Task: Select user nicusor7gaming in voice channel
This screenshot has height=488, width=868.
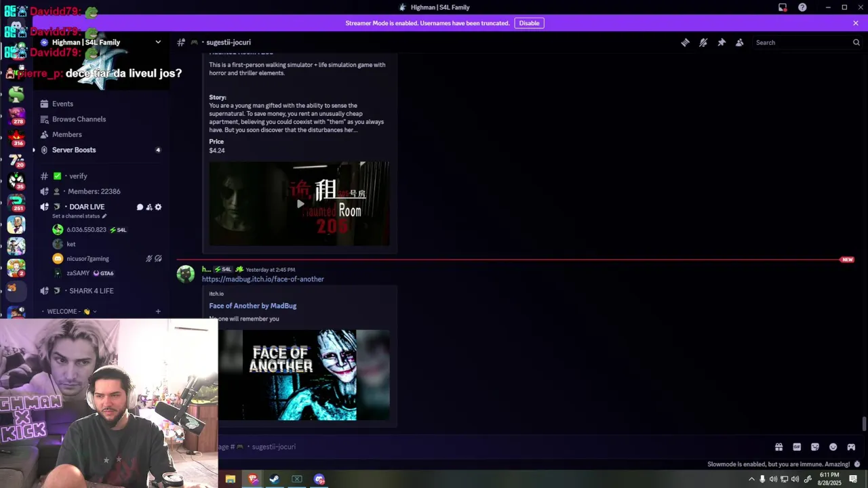Action: tap(87, 258)
